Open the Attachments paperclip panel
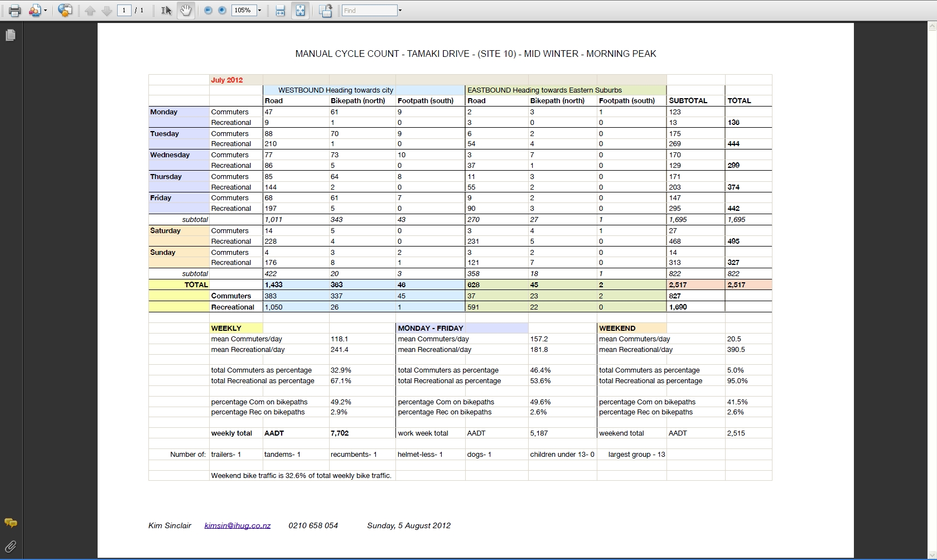 point(11,546)
